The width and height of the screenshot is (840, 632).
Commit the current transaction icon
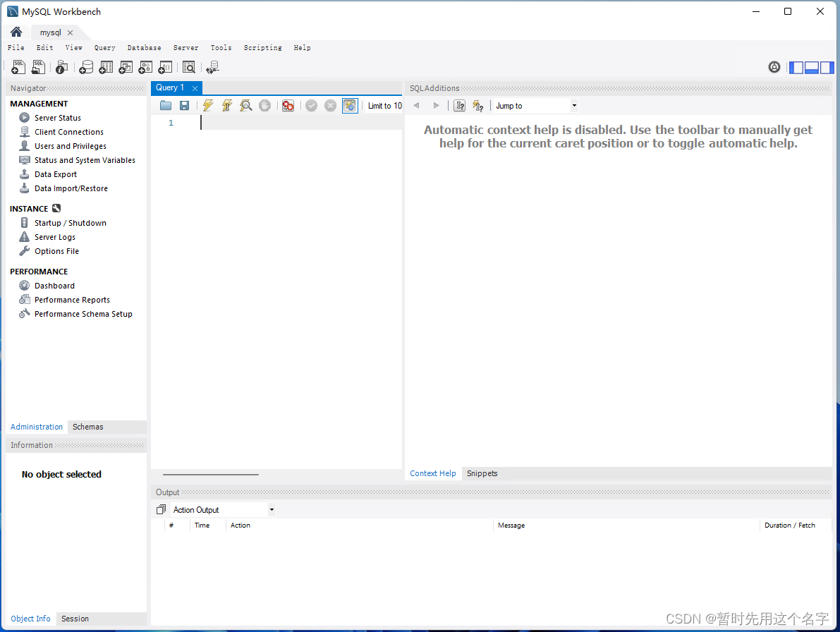(x=311, y=106)
